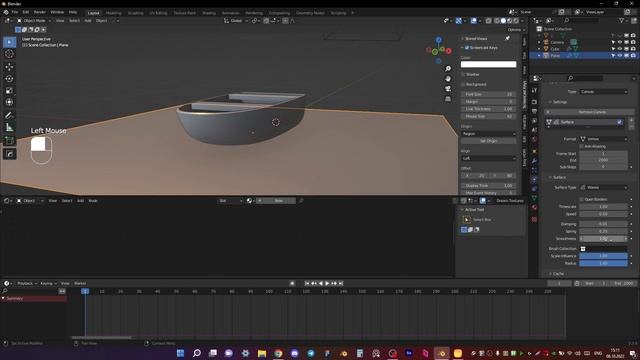Open Windows Start menu on taskbar
The height and width of the screenshot is (360, 640).
tap(180, 353)
